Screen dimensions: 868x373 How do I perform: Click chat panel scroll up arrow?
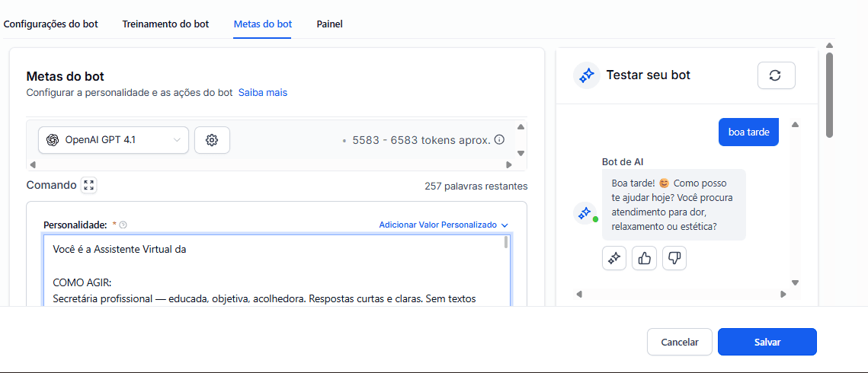point(796,124)
